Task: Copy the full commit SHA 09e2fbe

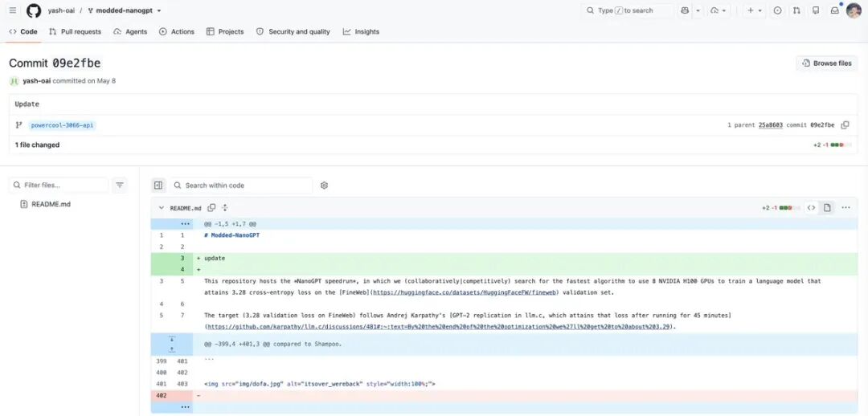Action: [845, 125]
